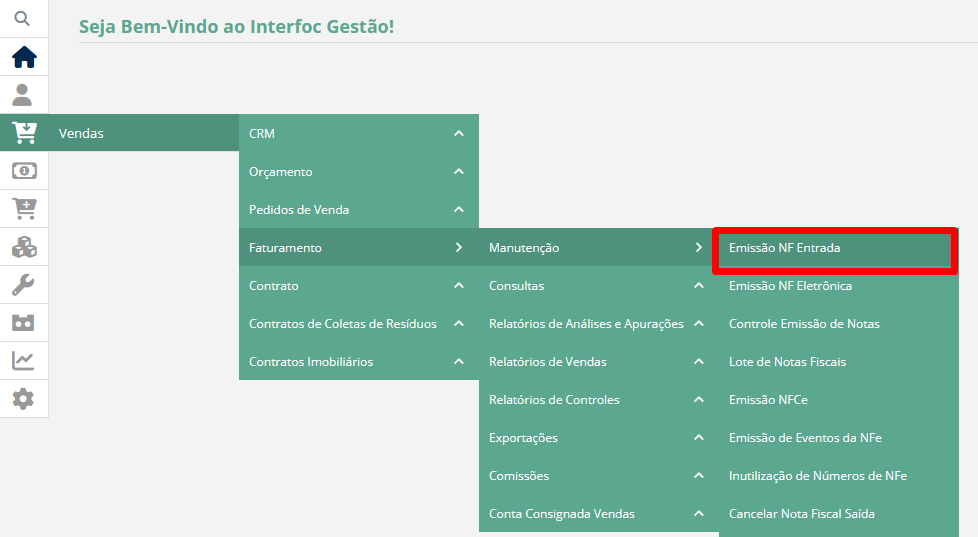Select the money bill finance icon
Viewport: 978px width, 537px height.
point(24,171)
